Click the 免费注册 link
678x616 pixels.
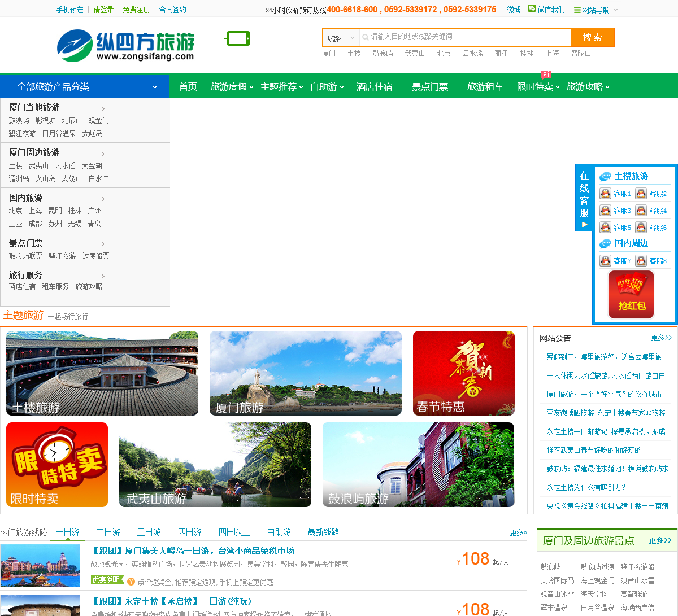(x=136, y=10)
